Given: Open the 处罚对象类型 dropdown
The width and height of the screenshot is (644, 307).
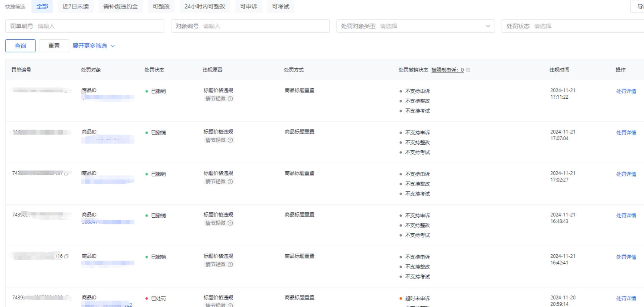Looking at the screenshot, I should click(x=415, y=26).
